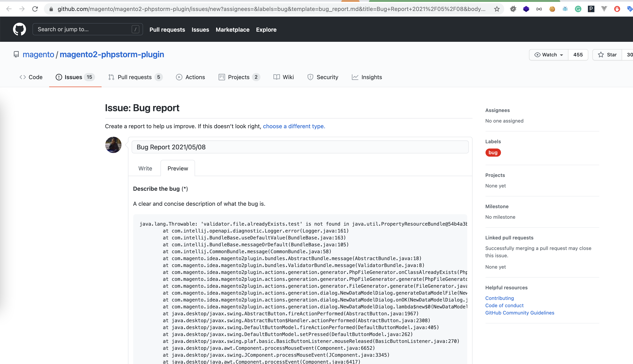
Task: Focus the issue title input field
Action: click(300, 147)
